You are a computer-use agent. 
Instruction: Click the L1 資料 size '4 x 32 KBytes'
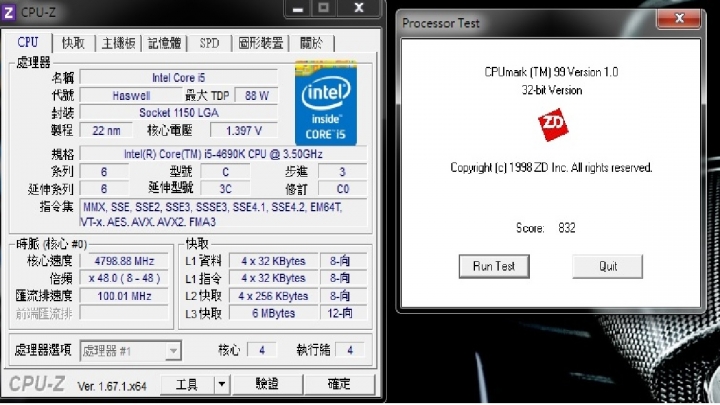273,261
